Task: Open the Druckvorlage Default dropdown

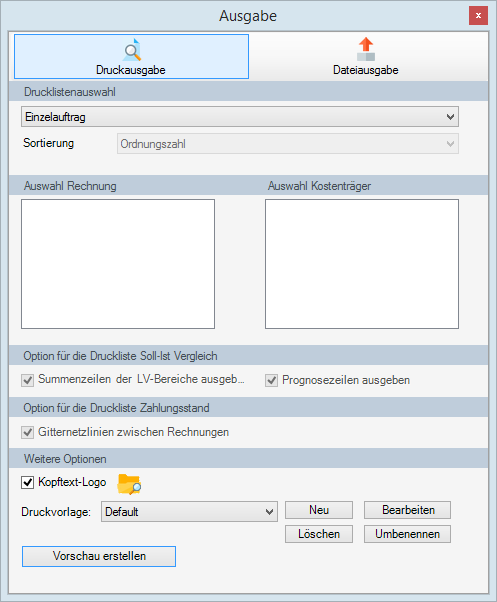Action: (x=189, y=511)
